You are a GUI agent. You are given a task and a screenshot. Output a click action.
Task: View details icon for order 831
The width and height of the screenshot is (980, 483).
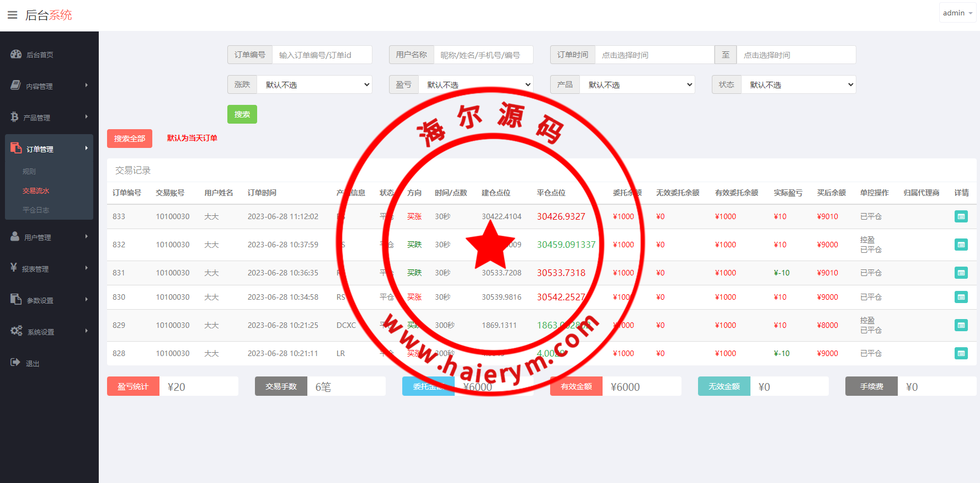click(x=961, y=273)
